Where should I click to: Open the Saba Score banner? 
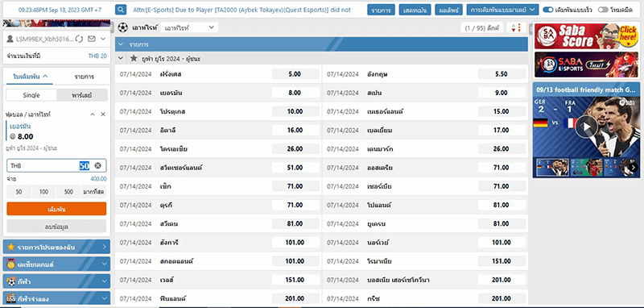click(586, 36)
